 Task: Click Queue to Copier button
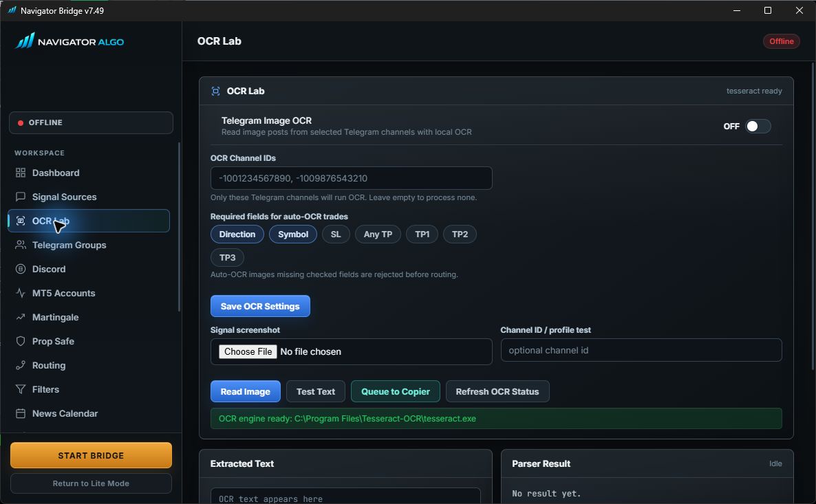pos(396,391)
